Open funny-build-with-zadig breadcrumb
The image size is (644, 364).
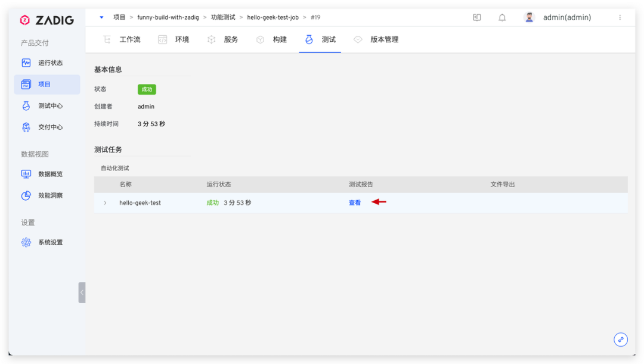168,17
